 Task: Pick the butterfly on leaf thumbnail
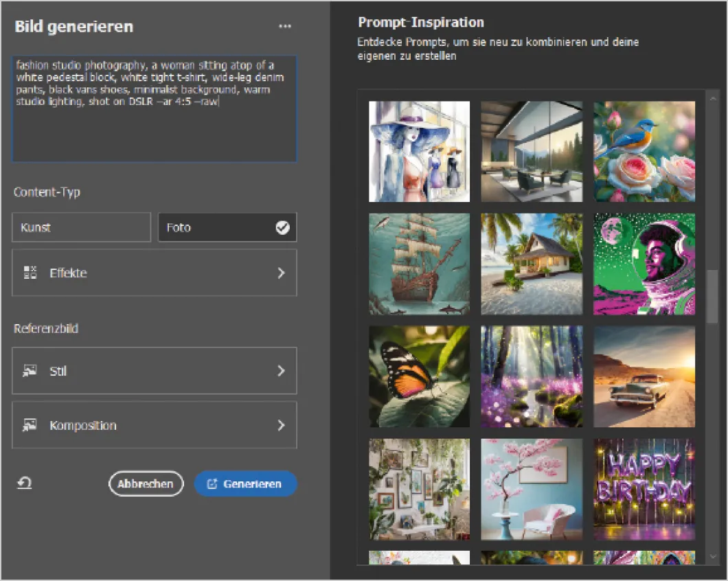pyautogui.click(x=419, y=376)
